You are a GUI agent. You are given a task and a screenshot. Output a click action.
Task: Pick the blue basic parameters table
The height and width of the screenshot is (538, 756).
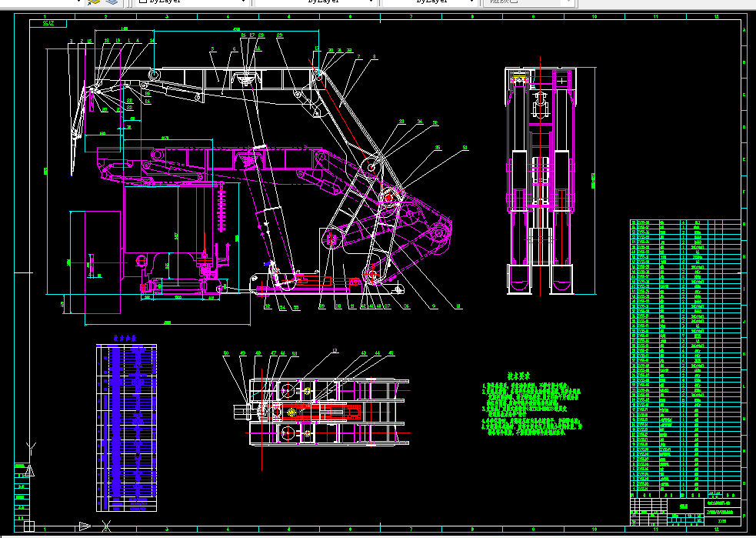(x=126, y=427)
